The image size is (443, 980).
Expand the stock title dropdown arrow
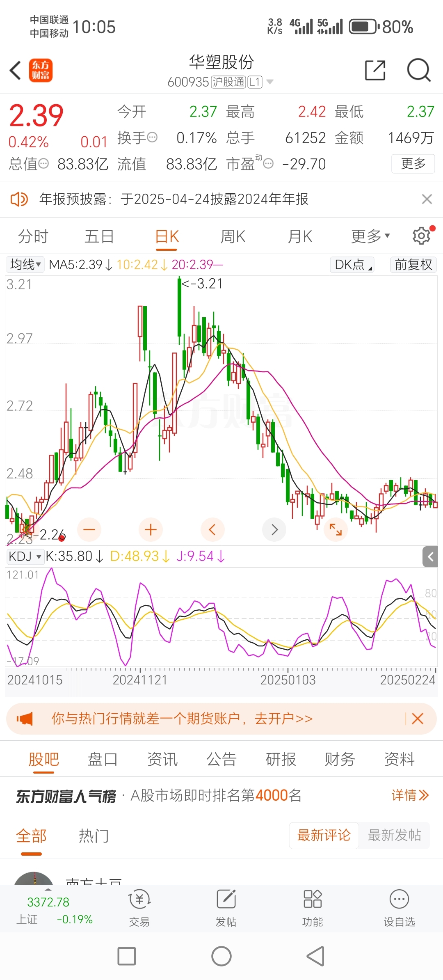click(270, 82)
